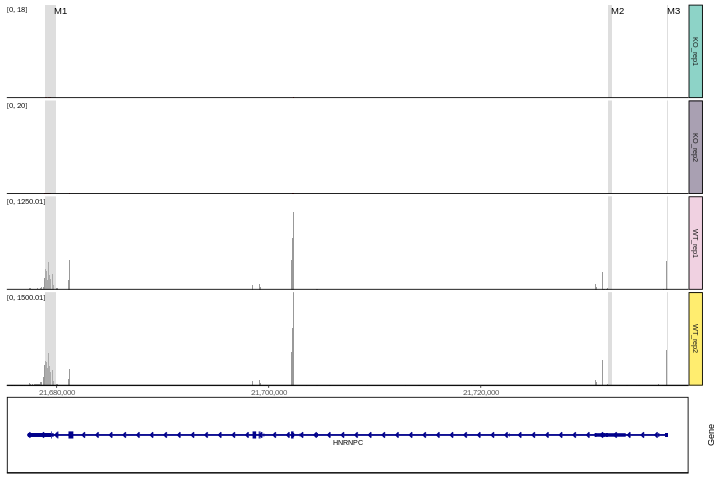
Task: Click the 21,700,000 coordinate tick label
Action: pos(269,392)
